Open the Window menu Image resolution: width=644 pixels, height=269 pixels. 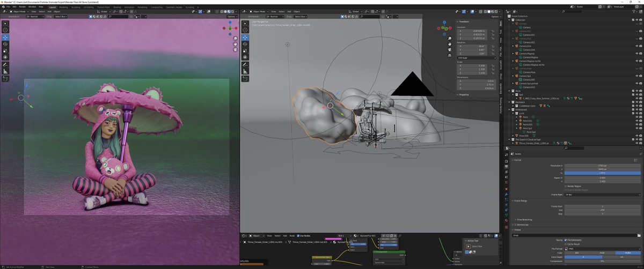[32, 7]
